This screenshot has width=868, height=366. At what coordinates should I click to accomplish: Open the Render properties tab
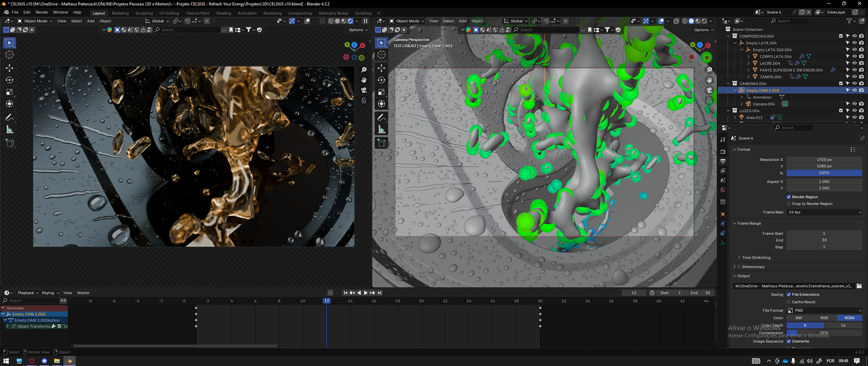723,152
